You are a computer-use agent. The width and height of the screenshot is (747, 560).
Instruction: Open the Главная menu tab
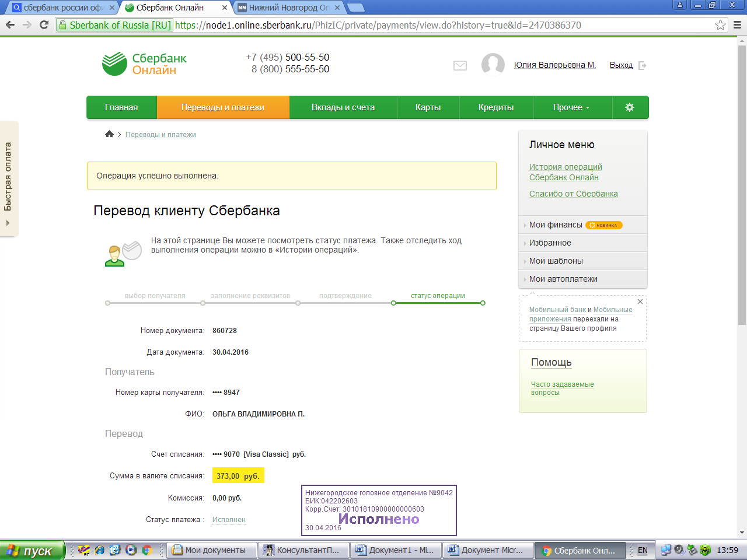pyautogui.click(x=121, y=107)
